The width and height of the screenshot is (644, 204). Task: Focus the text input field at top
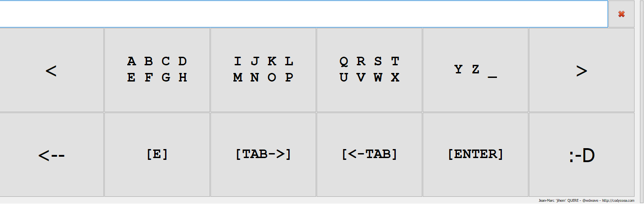pyautogui.click(x=304, y=14)
